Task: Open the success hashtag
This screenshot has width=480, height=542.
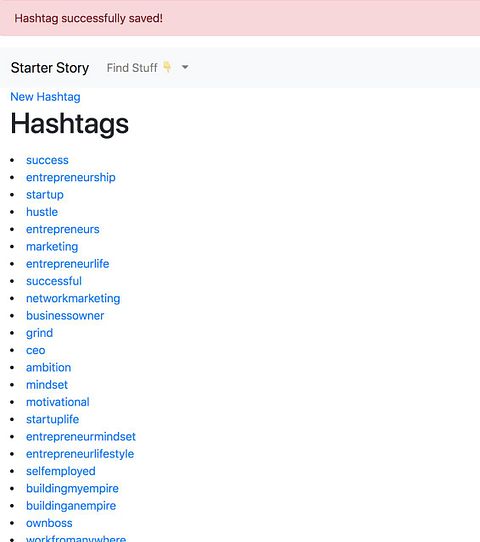Action: point(47,160)
